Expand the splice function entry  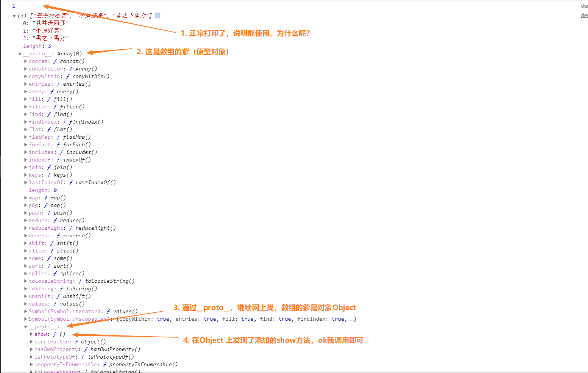(25, 273)
